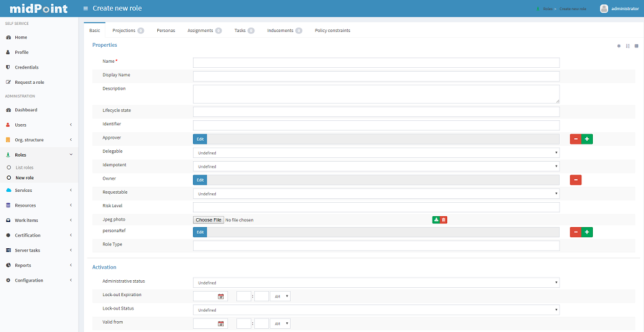Remove Approver value with red minus button
The height and width of the screenshot is (332, 644).
(x=576, y=139)
